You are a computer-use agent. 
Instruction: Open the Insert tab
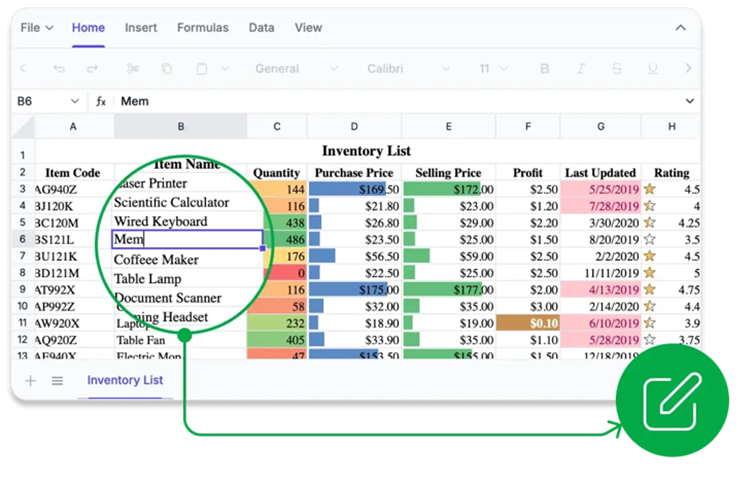pos(141,28)
